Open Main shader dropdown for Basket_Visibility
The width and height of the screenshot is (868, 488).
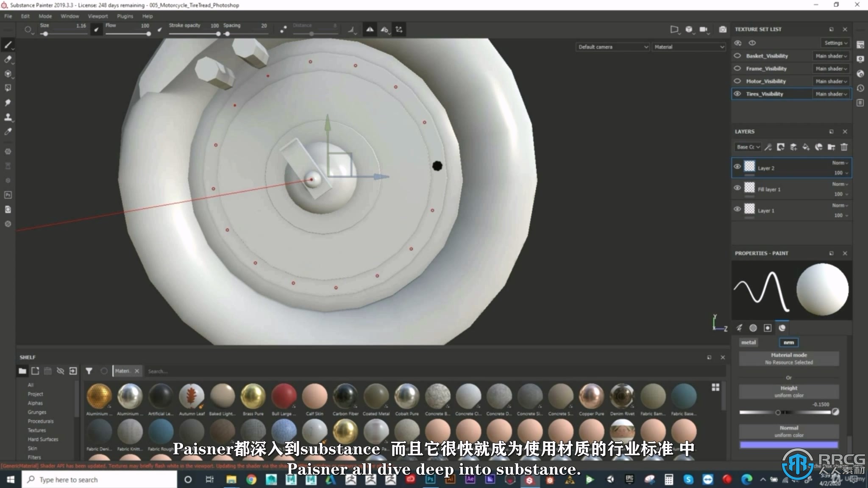(x=831, y=56)
